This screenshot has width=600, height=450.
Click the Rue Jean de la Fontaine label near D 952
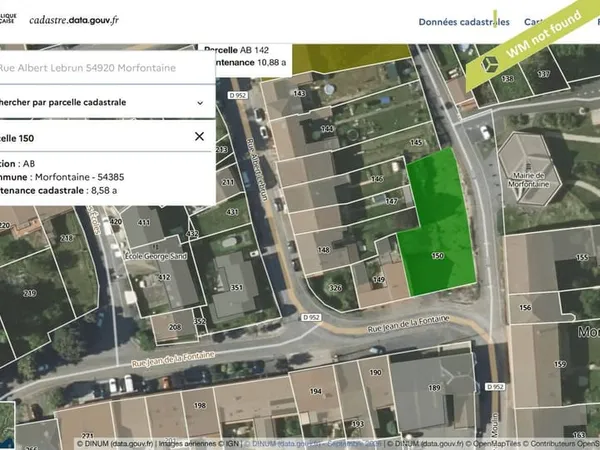(x=408, y=324)
